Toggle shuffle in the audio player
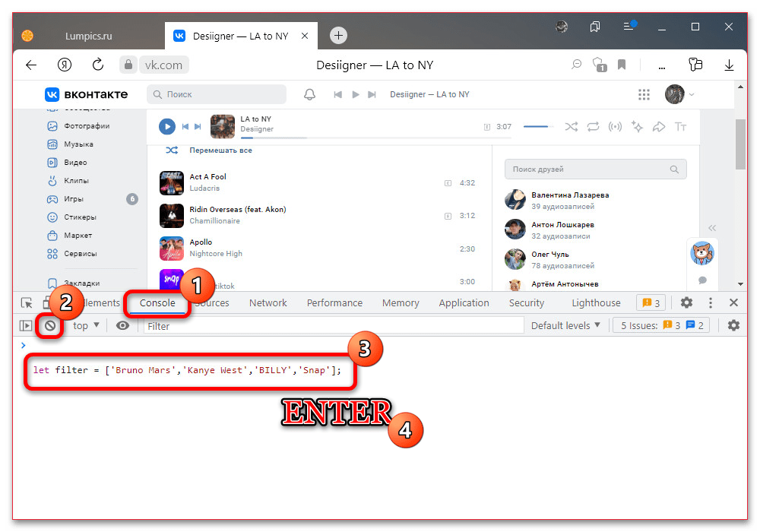760x532 pixels. pyautogui.click(x=571, y=127)
